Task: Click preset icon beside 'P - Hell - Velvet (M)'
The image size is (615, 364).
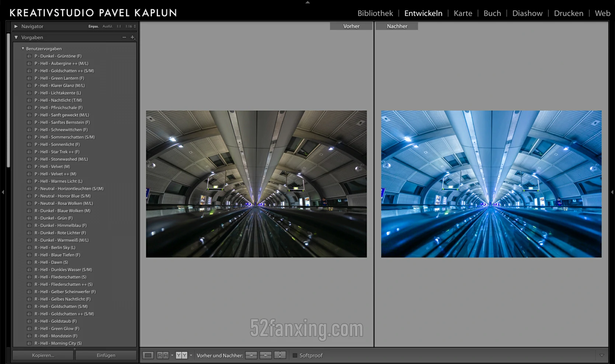Action: pos(29,167)
